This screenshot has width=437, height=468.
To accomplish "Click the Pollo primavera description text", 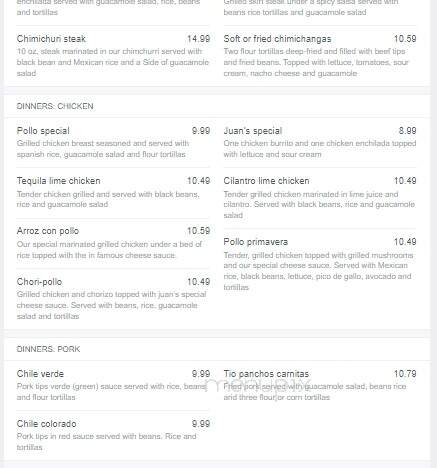I will (x=318, y=271).
